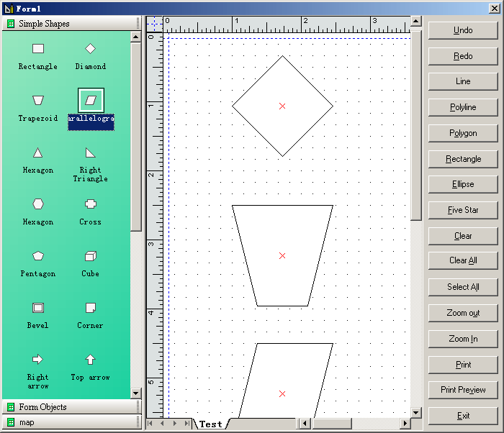
Task: Click the Five Star button
Action: pyautogui.click(x=463, y=210)
